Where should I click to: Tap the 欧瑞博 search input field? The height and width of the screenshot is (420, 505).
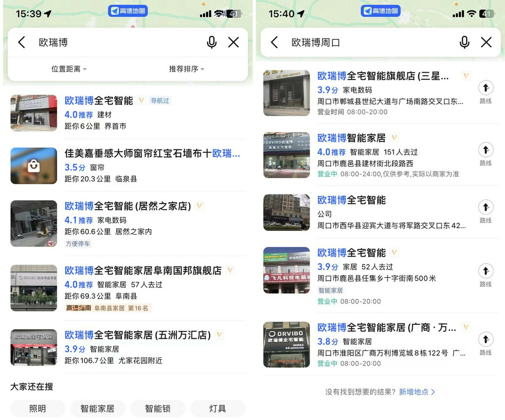tap(119, 42)
